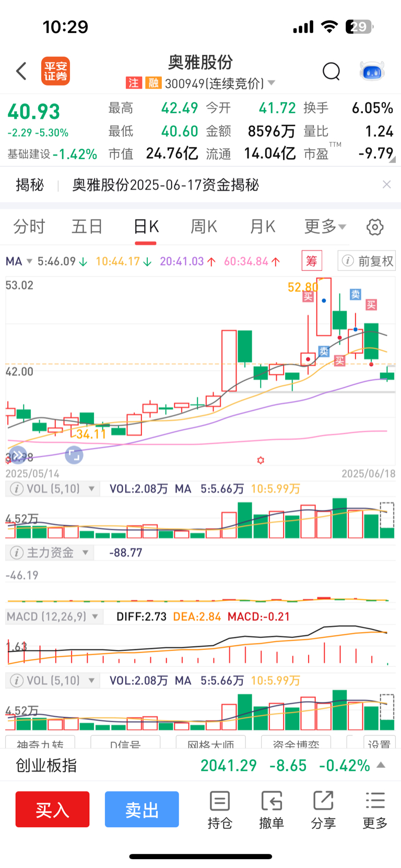This screenshot has width=401, height=868.
Task: Tap the 34.11 low price label on chart
Action: pos(90,434)
